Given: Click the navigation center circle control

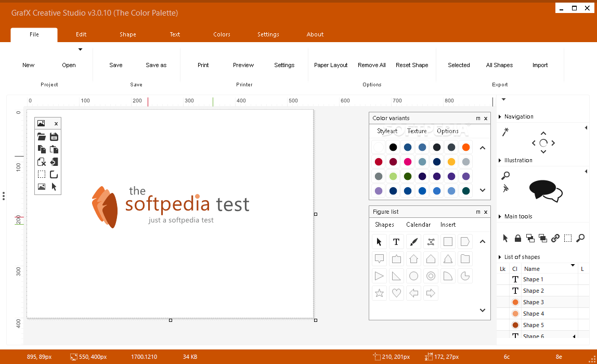Looking at the screenshot, I should coord(543,143).
